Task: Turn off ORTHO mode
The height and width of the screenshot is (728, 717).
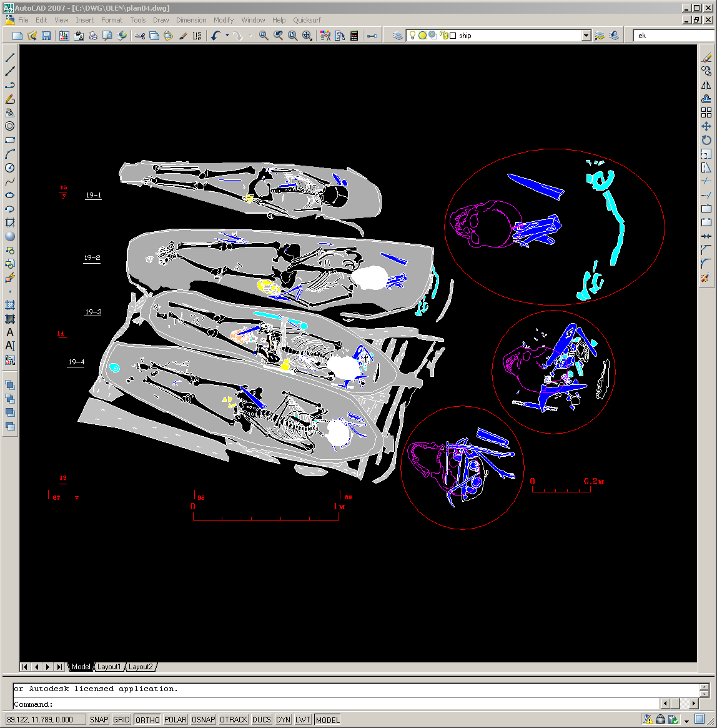Action: pos(147,720)
